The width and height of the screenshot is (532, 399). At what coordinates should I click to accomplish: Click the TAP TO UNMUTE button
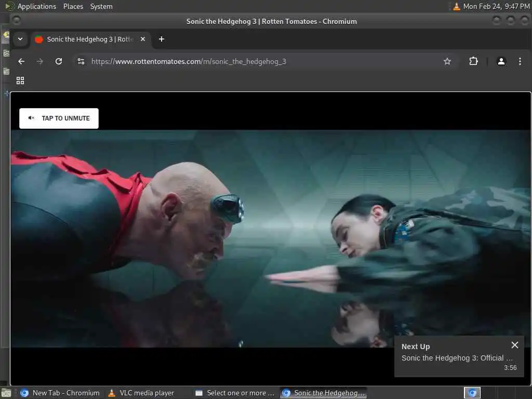tap(59, 118)
